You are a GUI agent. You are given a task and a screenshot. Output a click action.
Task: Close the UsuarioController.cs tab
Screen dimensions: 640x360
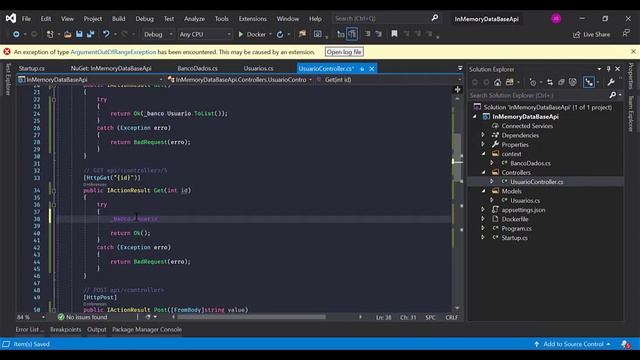pyautogui.click(x=371, y=69)
